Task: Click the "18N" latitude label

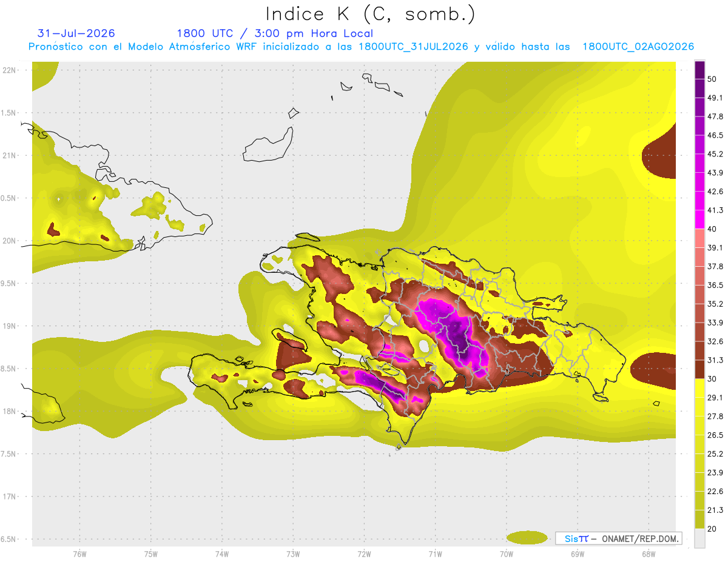Action: tap(9, 411)
